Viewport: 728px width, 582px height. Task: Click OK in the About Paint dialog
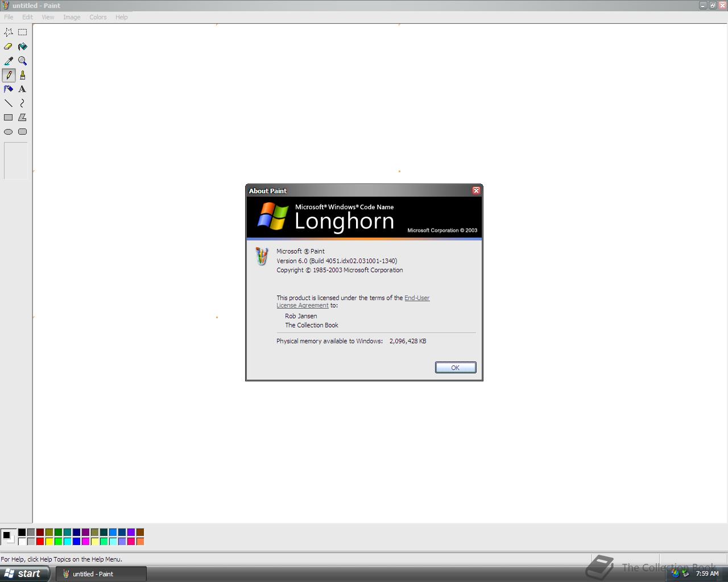coord(456,368)
